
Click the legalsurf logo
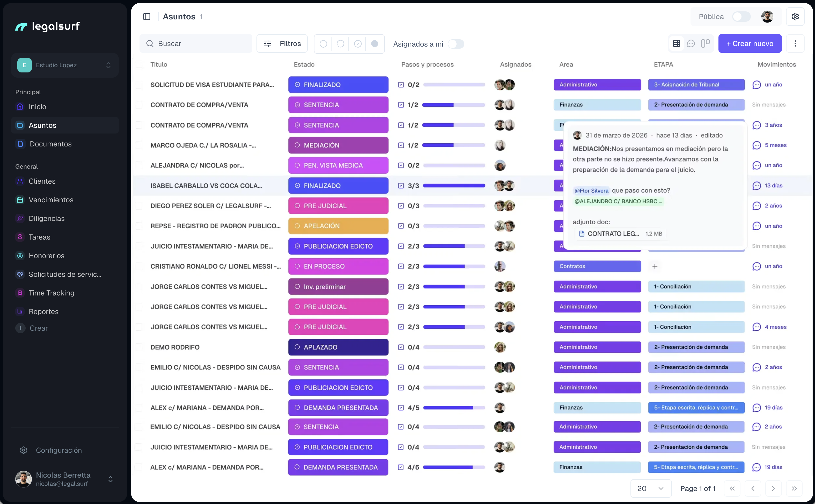click(47, 26)
